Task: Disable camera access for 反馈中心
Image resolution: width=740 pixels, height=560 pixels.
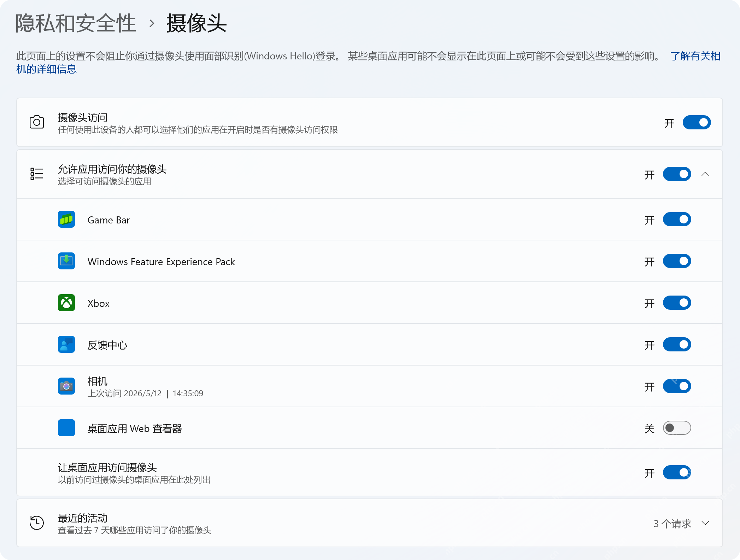Action: pos(677,345)
